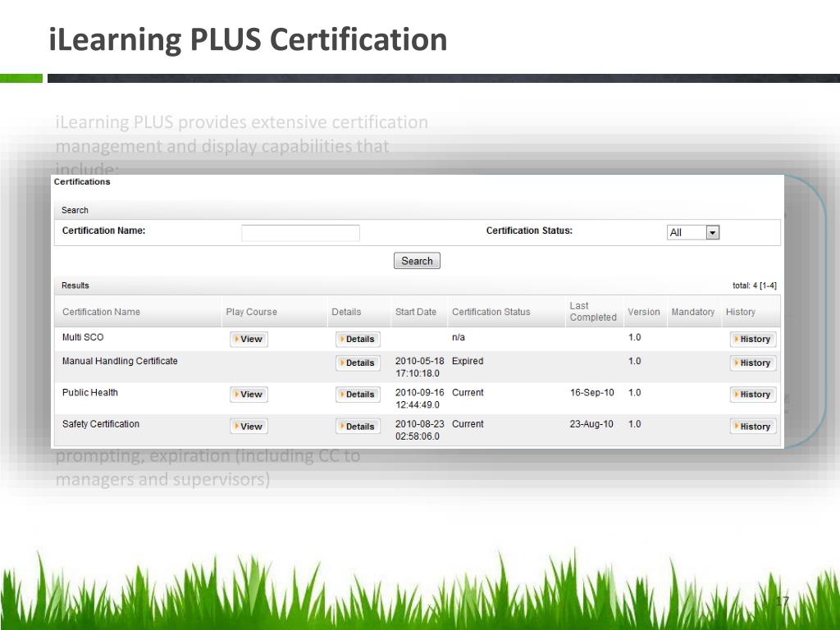View the Safety Certification course
840x630 pixels.
click(249, 427)
